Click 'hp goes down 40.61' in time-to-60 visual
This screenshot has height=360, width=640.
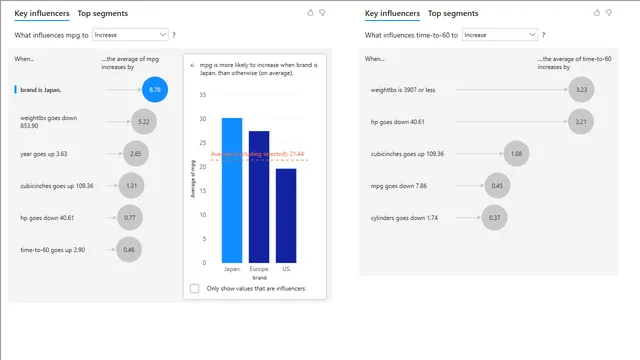click(x=398, y=122)
